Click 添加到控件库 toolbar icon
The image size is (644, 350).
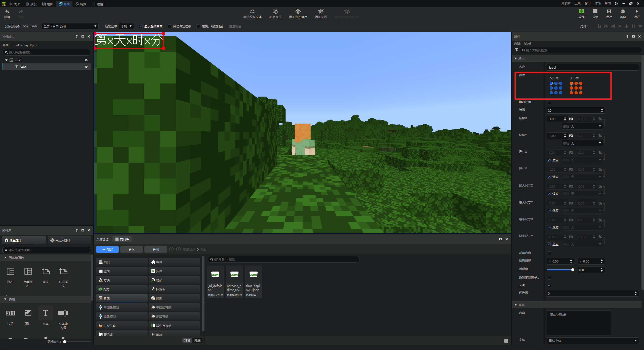coord(298,11)
